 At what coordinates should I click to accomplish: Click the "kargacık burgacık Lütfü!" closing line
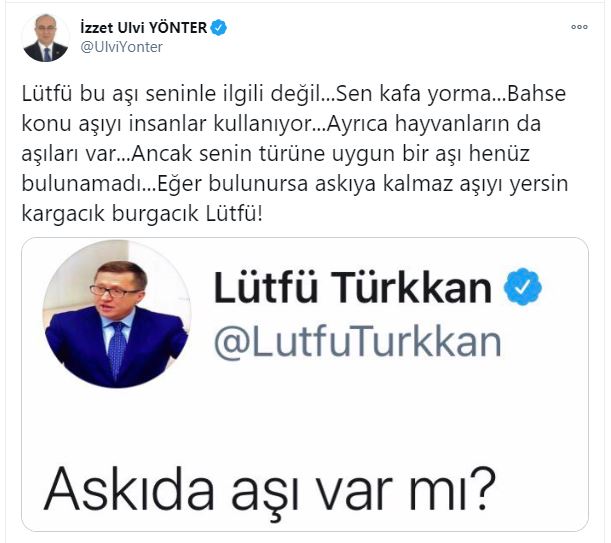pos(143,214)
